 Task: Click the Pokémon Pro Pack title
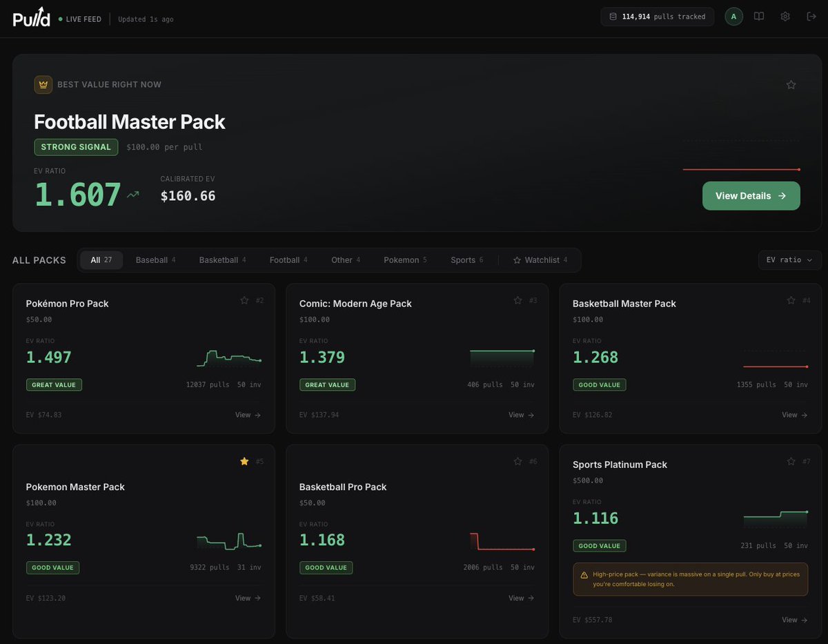click(x=68, y=304)
